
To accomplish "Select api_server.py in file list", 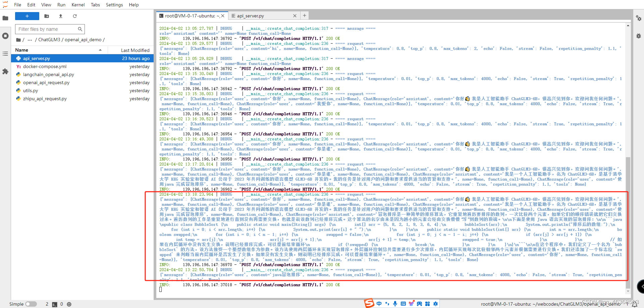I will [83, 58].
